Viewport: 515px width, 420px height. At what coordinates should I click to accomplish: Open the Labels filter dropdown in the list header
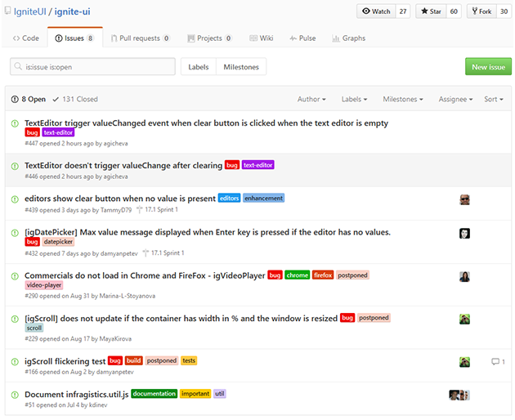point(355,99)
